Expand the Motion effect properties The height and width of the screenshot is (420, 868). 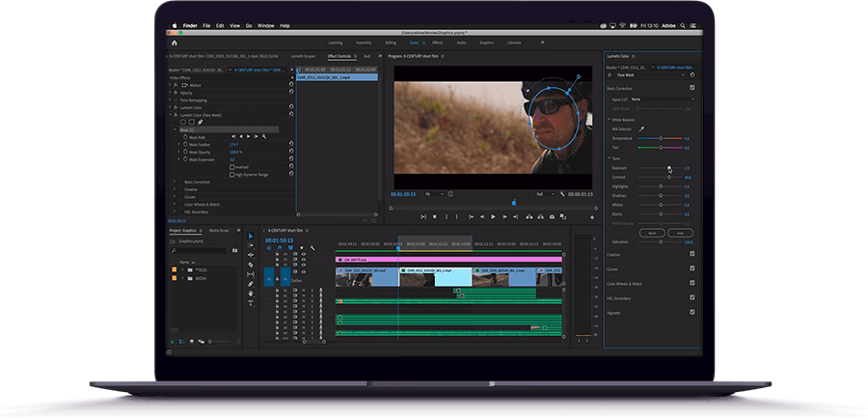(170, 85)
